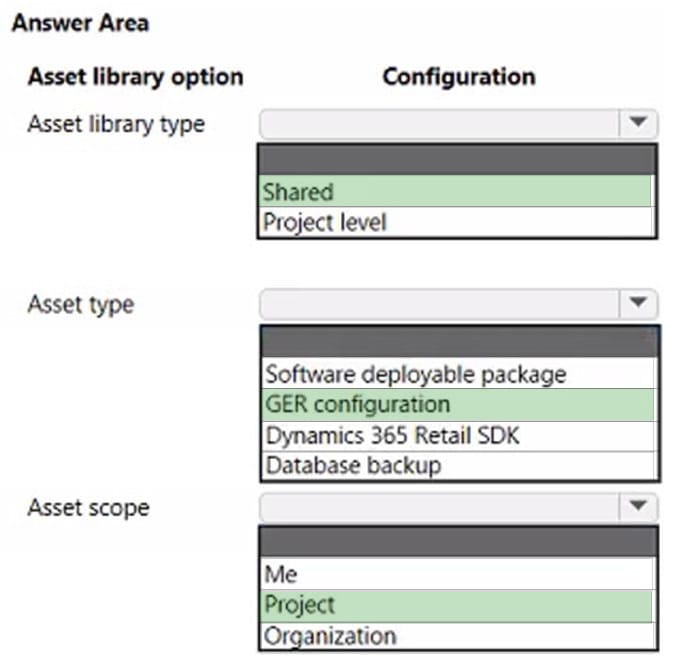Pick the GER configuration option
Image resolution: width=673 pixels, height=669 pixels.
[458, 404]
